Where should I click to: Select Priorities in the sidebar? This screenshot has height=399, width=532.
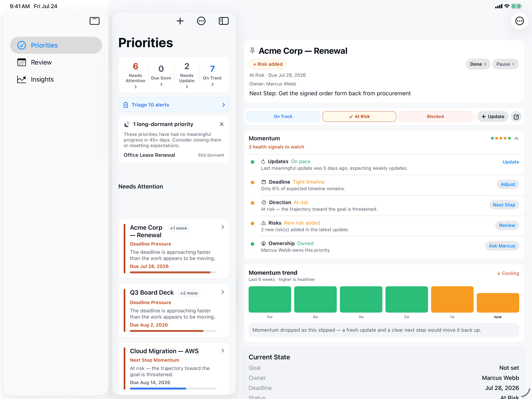[56, 45]
